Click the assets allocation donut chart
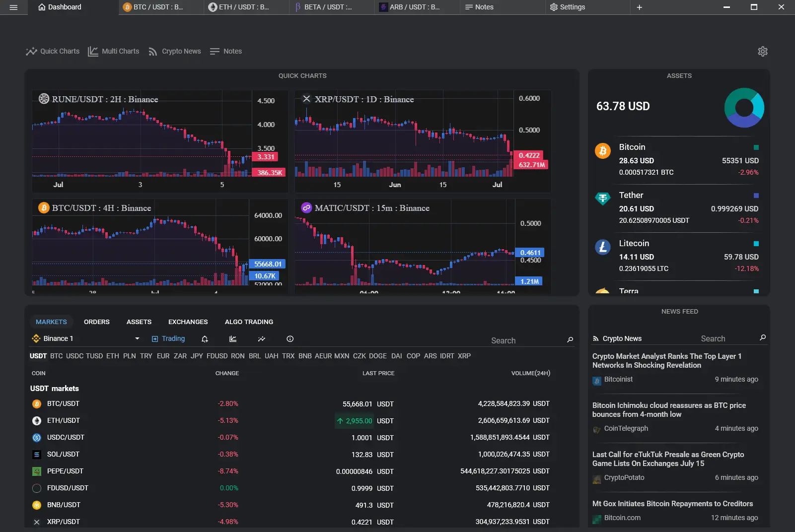This screenshot has height=532, width=795. (744, 108)
